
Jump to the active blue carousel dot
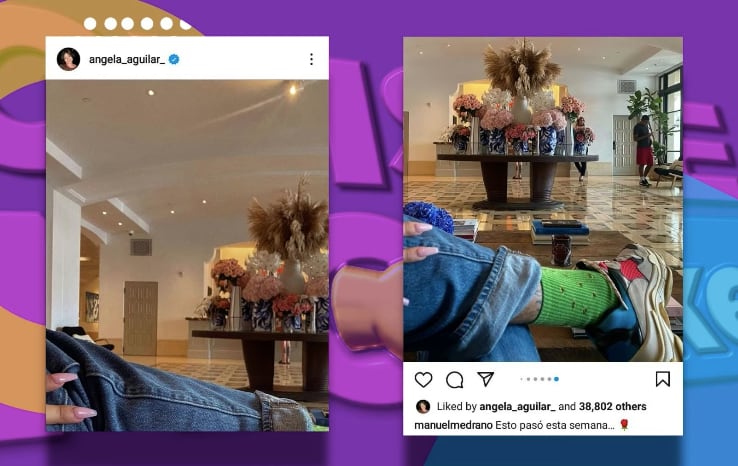pyautogui.click(x=556, y=379)
